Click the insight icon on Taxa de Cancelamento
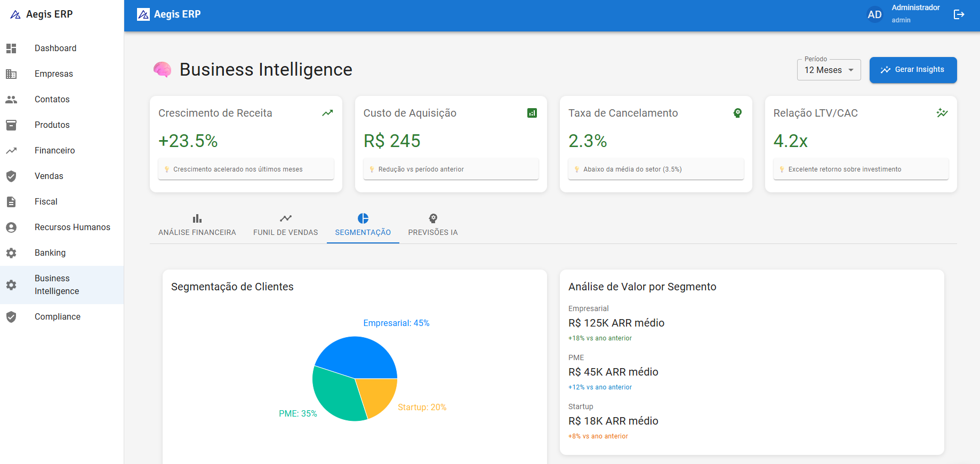Image resolution: width=980 pixels, height=464 pixels. pyautogui.click(x=737, y=113)
